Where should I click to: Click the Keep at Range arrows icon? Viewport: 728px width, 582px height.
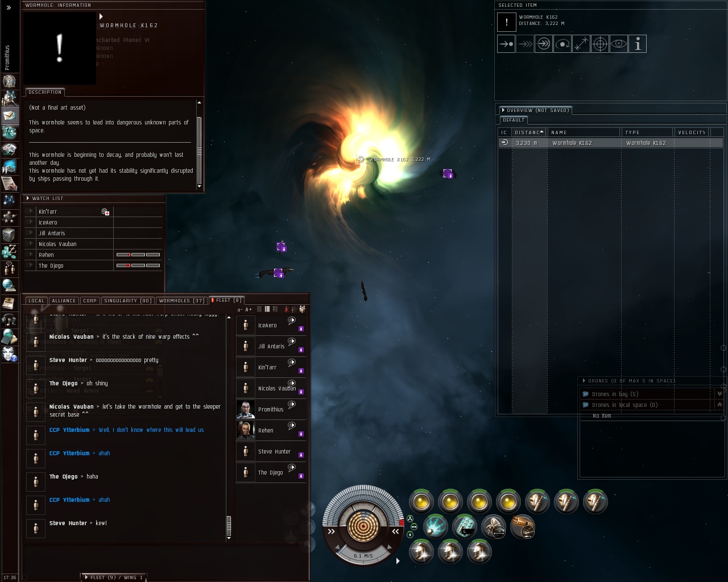coord(581,44)
